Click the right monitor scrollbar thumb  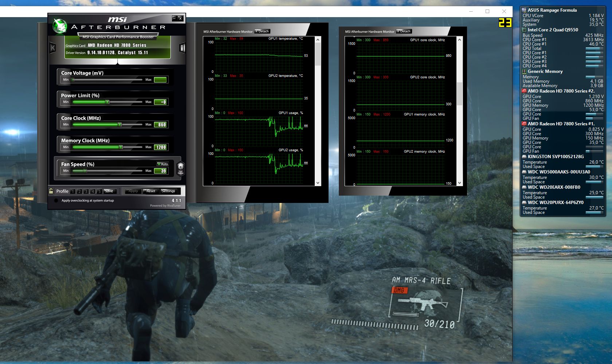(x=459, y=93)
